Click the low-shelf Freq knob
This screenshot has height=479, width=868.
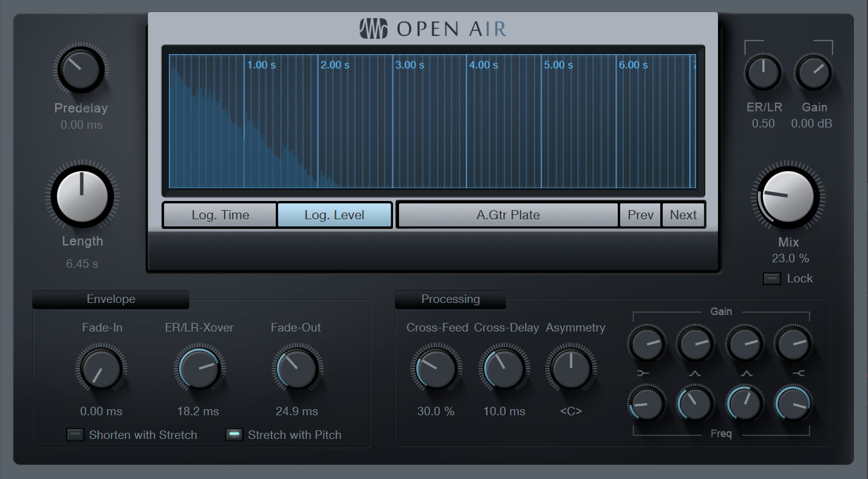646,404
